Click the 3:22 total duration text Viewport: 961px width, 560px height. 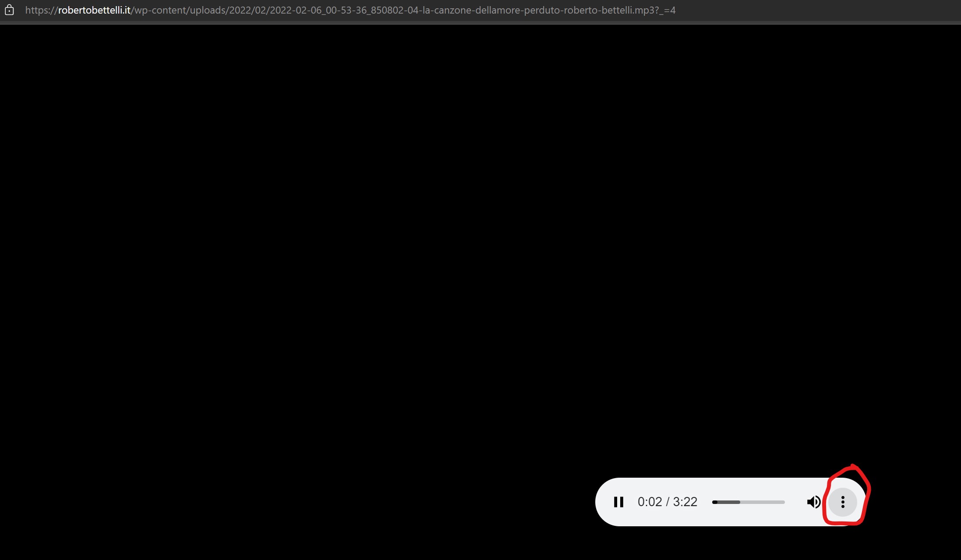(x=685, y=502)
